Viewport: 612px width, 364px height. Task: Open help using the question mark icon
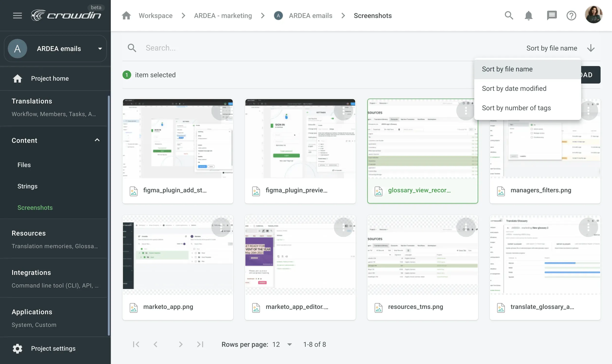click(x=571, y=16)
